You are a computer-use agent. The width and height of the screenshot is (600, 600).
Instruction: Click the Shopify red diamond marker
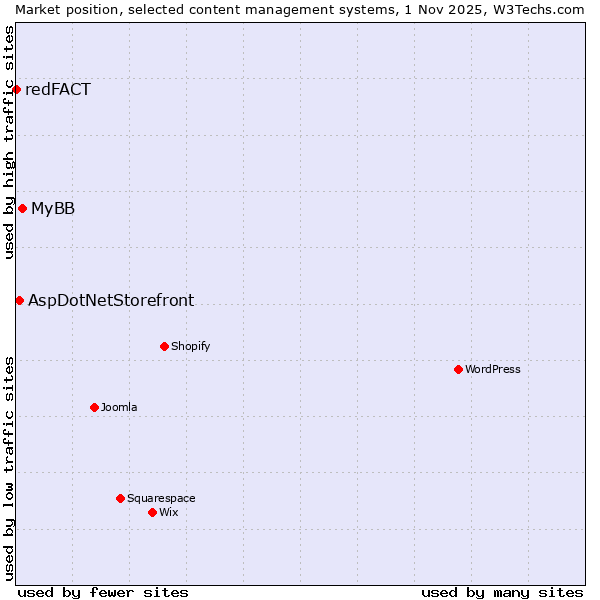(164, 346)
